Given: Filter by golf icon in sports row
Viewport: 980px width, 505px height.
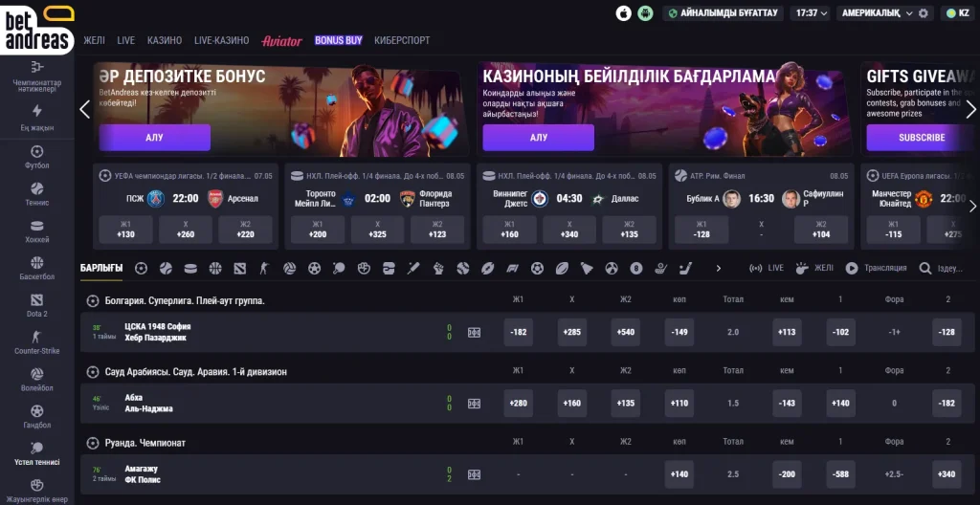Looking at the screenshot, I should tap(660, 268).
